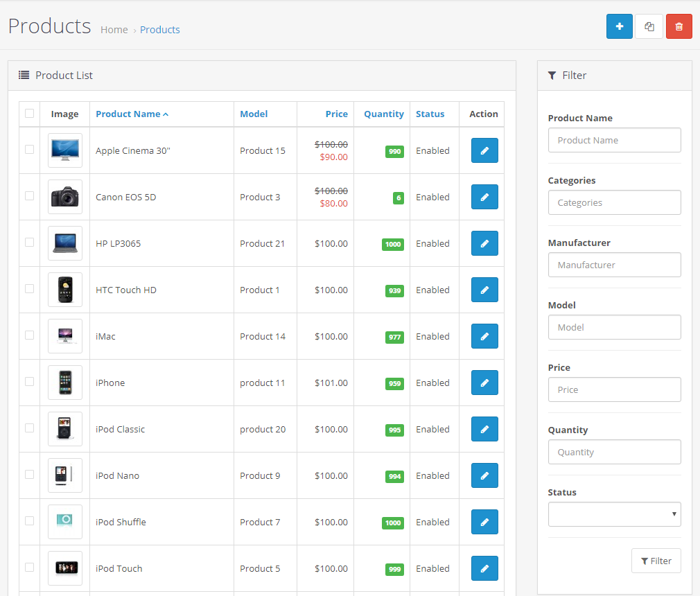Click the Price filter input

[614, 389]
